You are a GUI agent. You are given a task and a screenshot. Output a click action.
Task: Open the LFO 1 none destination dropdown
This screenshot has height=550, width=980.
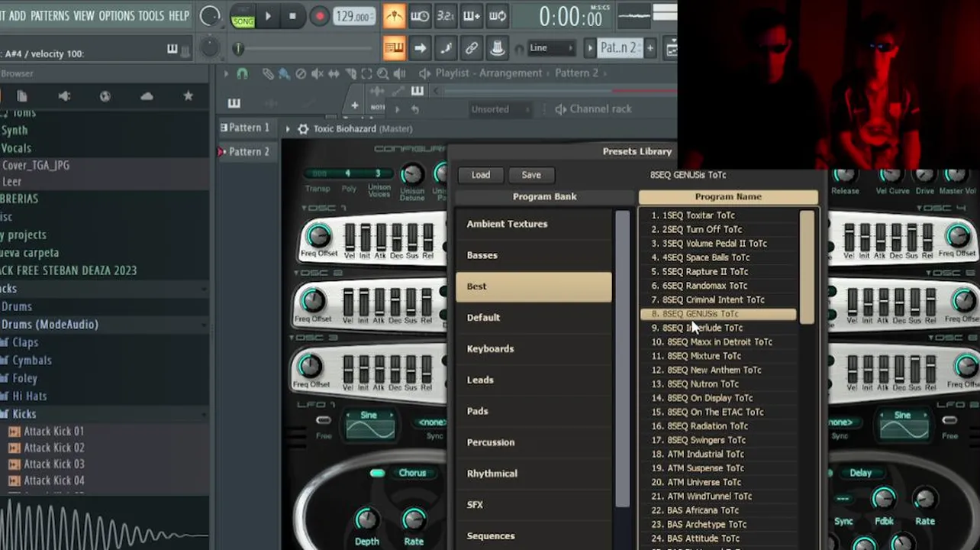[431, 422]
